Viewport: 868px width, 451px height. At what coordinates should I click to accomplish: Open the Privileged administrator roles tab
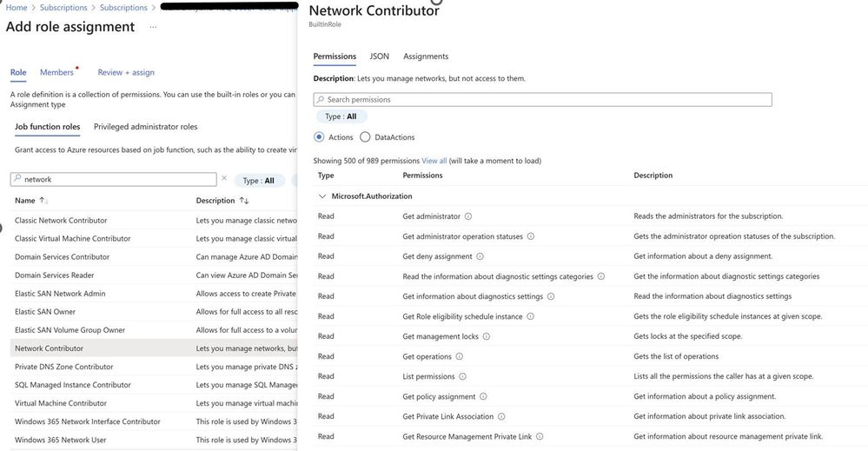pos(146,127)
